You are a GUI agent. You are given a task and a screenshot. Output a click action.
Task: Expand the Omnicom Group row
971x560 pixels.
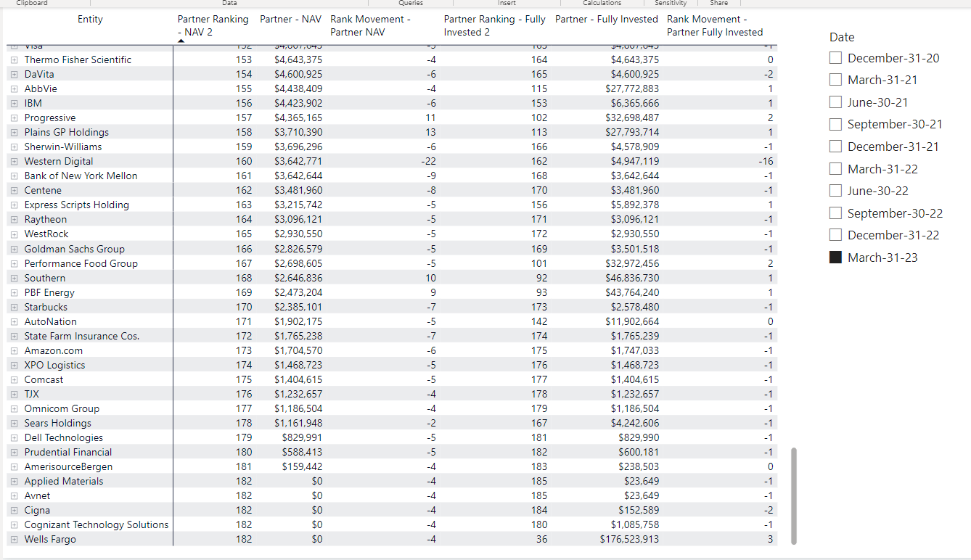[14, 408]
